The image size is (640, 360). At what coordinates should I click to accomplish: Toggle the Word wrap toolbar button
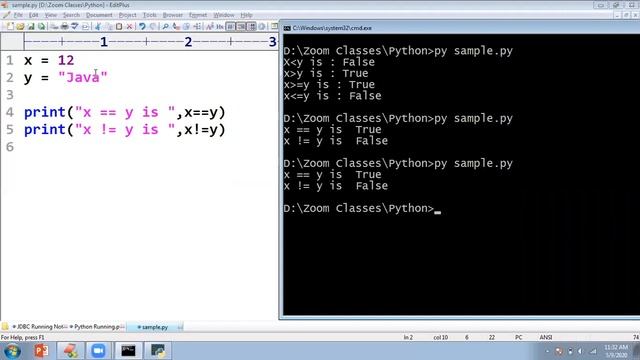point(231,27)
